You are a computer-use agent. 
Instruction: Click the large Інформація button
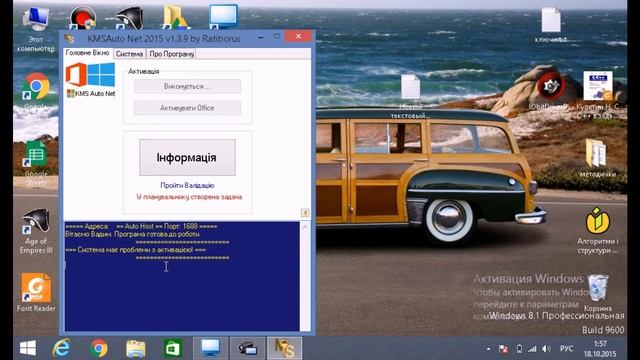coord(187,158)
